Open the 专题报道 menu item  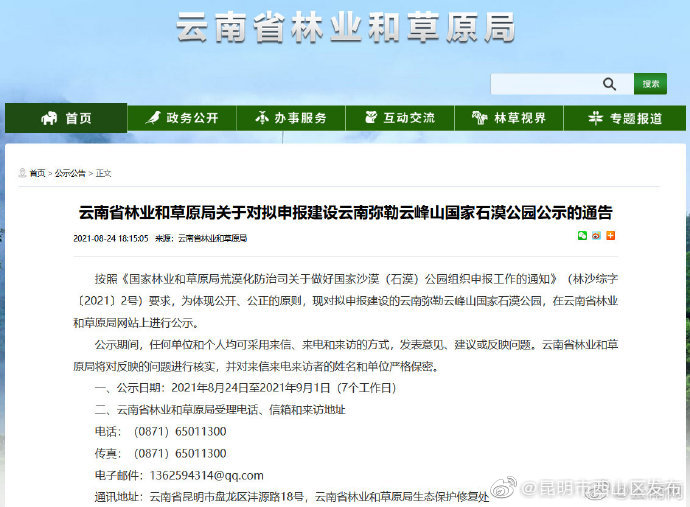pos(625,118)
